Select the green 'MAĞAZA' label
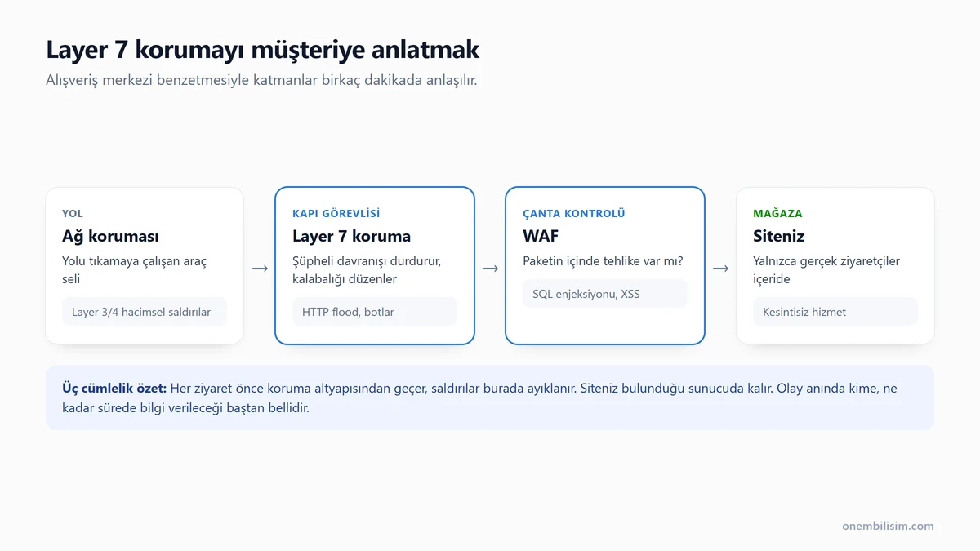 (x=777, y=213)
